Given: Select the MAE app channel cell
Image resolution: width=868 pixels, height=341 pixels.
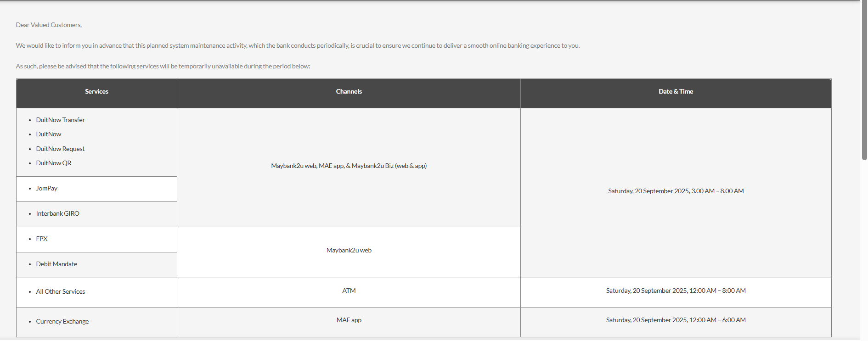Looking at the screenshot, I should click(x=349, y=322).
